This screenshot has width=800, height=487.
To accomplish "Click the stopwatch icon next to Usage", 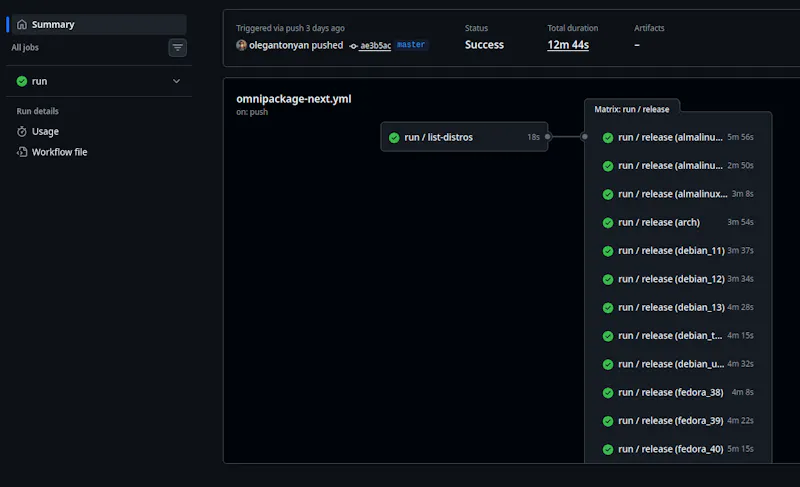I will pos(21,132).
